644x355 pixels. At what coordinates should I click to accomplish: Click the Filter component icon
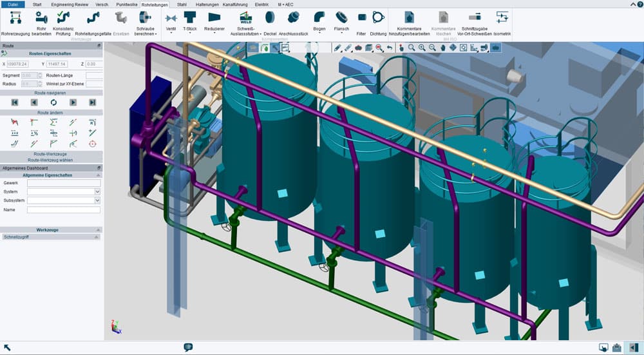tap(361, 23)
